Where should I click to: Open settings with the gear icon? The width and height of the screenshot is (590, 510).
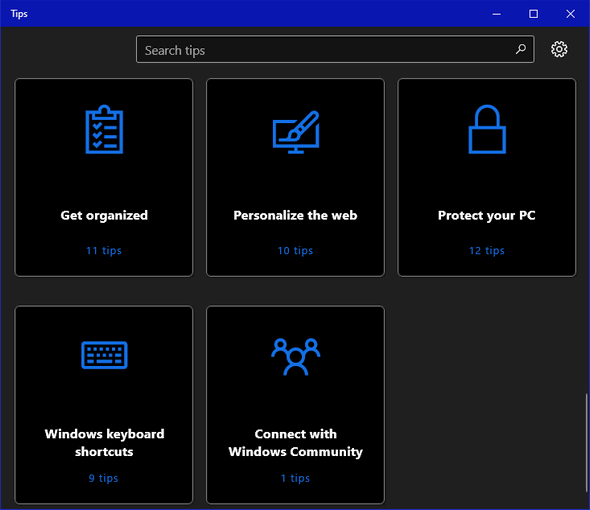coord(559,49)
